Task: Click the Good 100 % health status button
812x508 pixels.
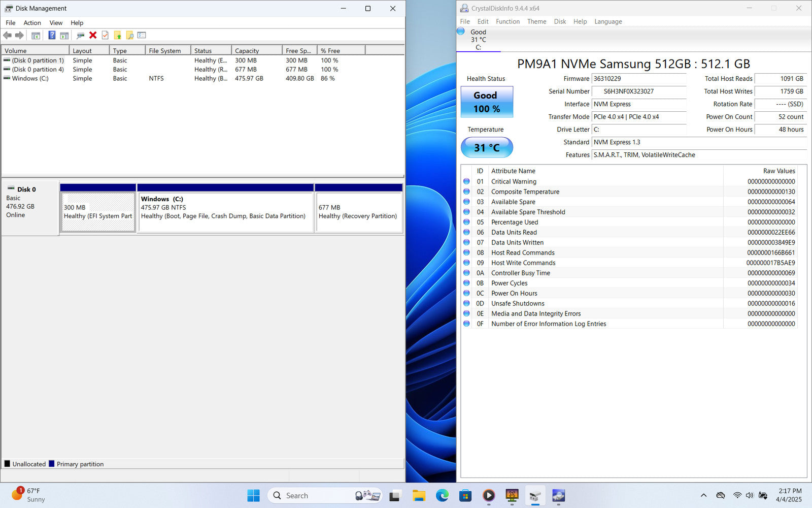Action: click(487, 102)
